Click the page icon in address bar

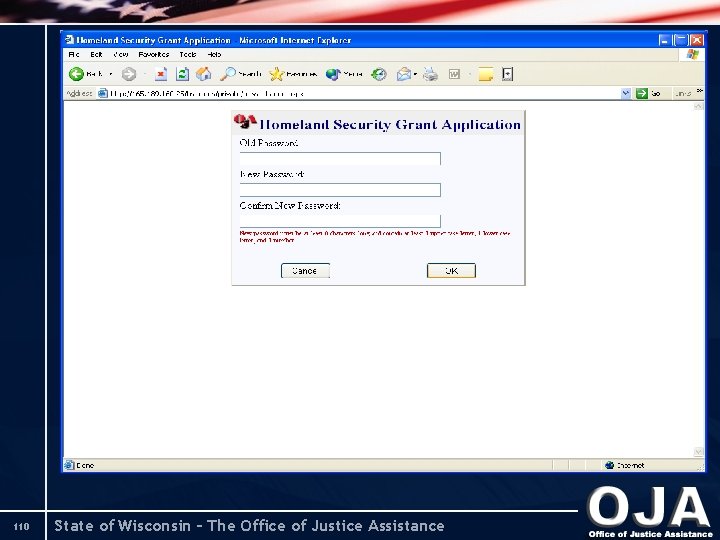(x=103, y=93)
